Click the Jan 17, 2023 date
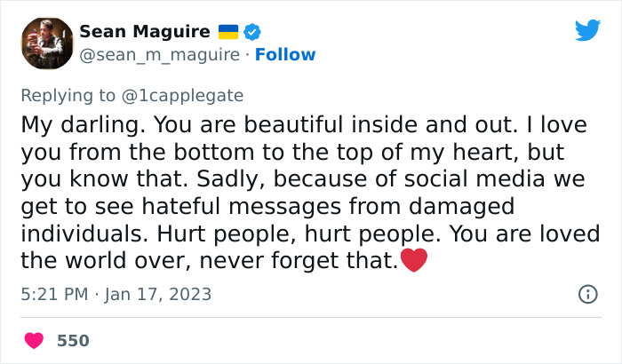The image size is (622, 364). point(160,294)
